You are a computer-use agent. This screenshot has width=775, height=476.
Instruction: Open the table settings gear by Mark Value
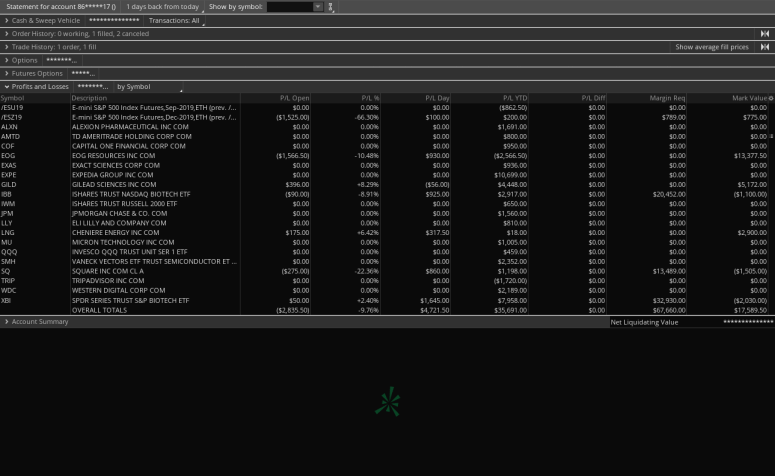(x=771, y=98)
